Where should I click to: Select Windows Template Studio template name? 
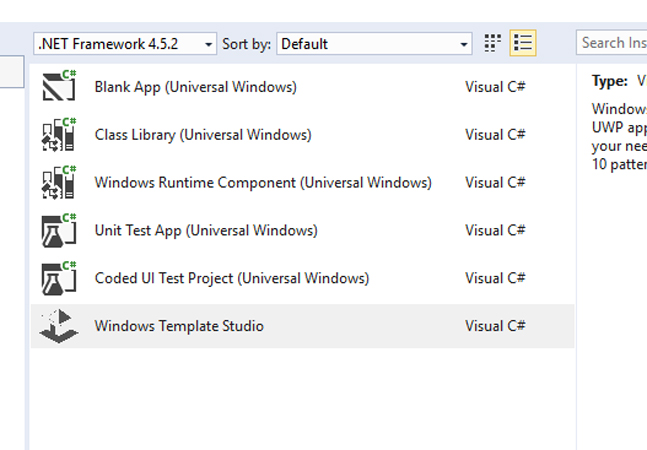(179, 326)
